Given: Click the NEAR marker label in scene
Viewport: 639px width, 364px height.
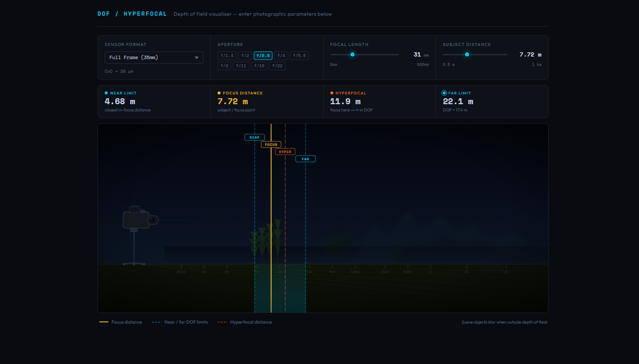Looking at the screenshot, I should [255, 137].
